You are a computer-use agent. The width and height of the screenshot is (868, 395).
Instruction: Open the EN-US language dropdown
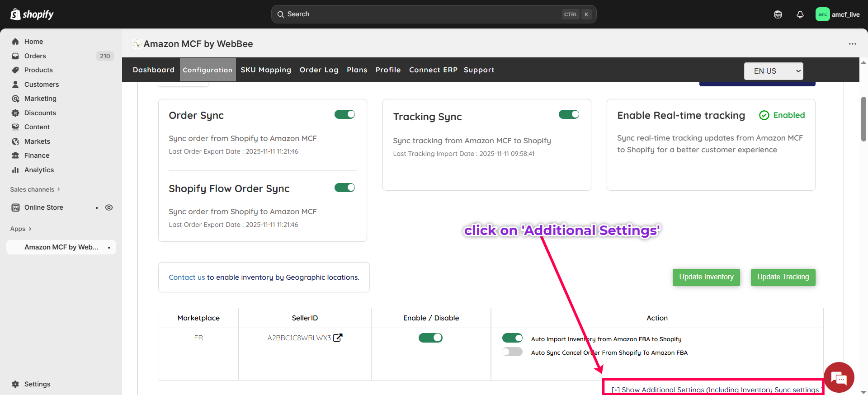773,71
